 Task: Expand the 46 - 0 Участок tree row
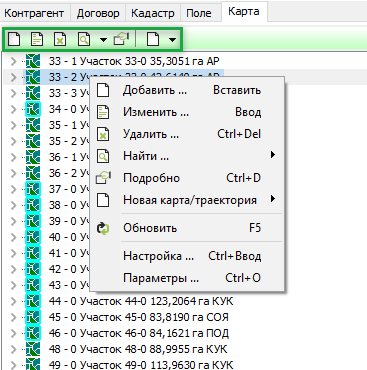[x=13, y=333]
